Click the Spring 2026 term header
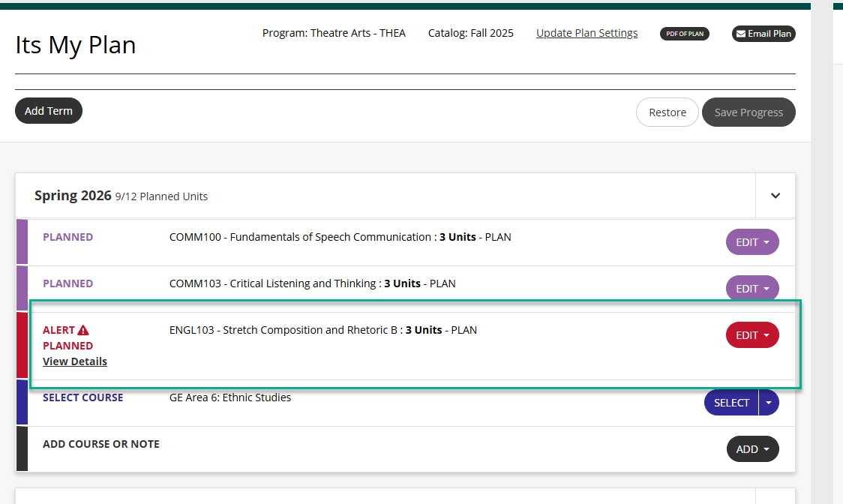Viewport: 843px width, 504px height. coord(73,195)
